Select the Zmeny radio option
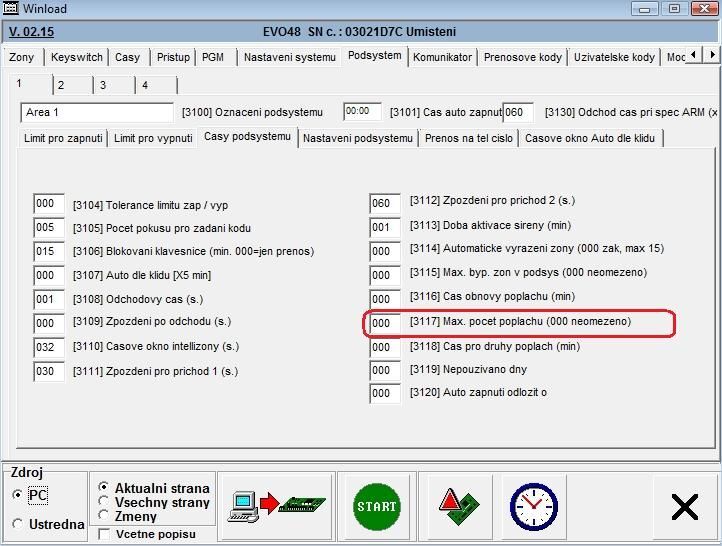This screenshot has height=546, width=722. [x=104, y=516]
